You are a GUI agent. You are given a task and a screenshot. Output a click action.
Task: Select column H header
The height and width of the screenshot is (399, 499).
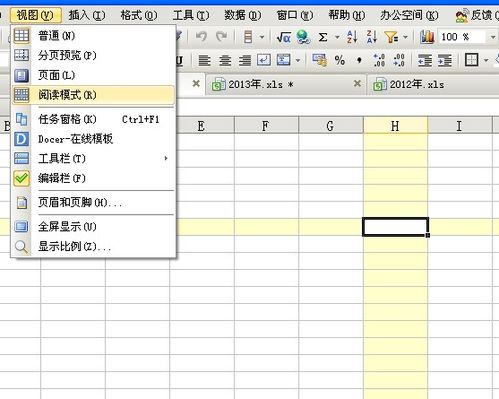(x=395, y=126)
